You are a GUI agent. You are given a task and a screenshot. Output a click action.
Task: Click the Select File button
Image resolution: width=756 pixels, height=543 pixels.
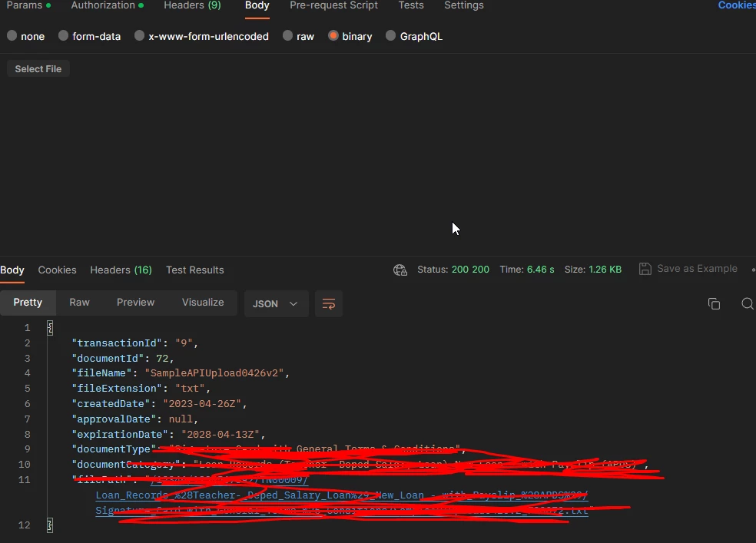click(38, 69)
